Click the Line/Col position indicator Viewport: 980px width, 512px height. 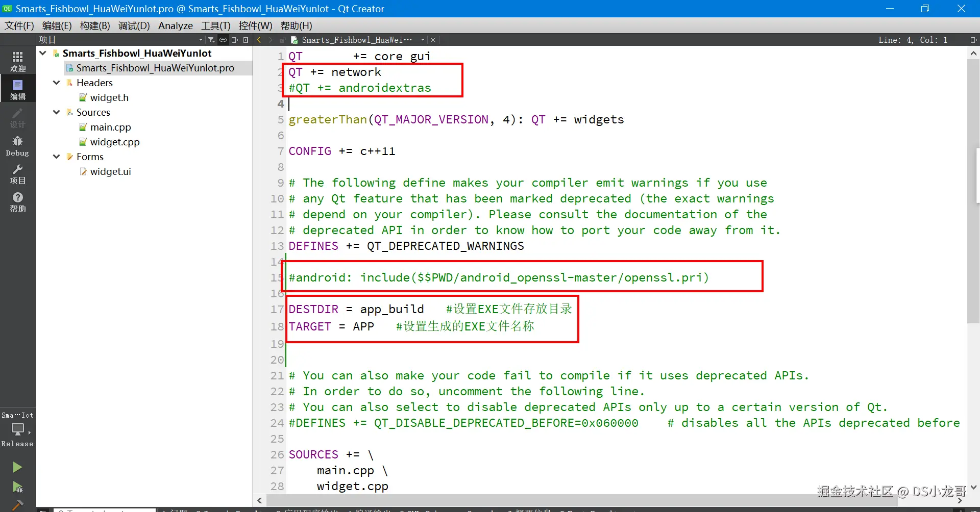(x=913, y=40)
